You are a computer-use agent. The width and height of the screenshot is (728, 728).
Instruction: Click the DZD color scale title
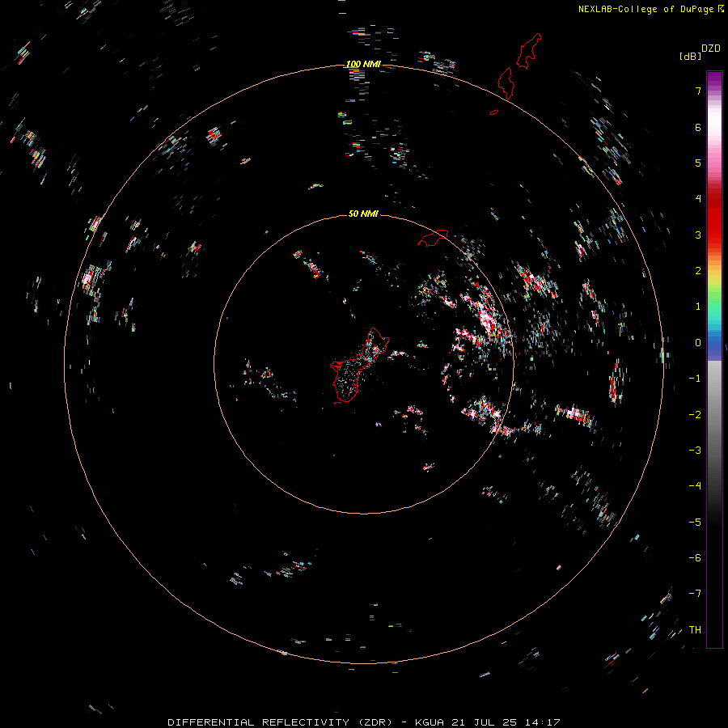click(x=711, y=49)
